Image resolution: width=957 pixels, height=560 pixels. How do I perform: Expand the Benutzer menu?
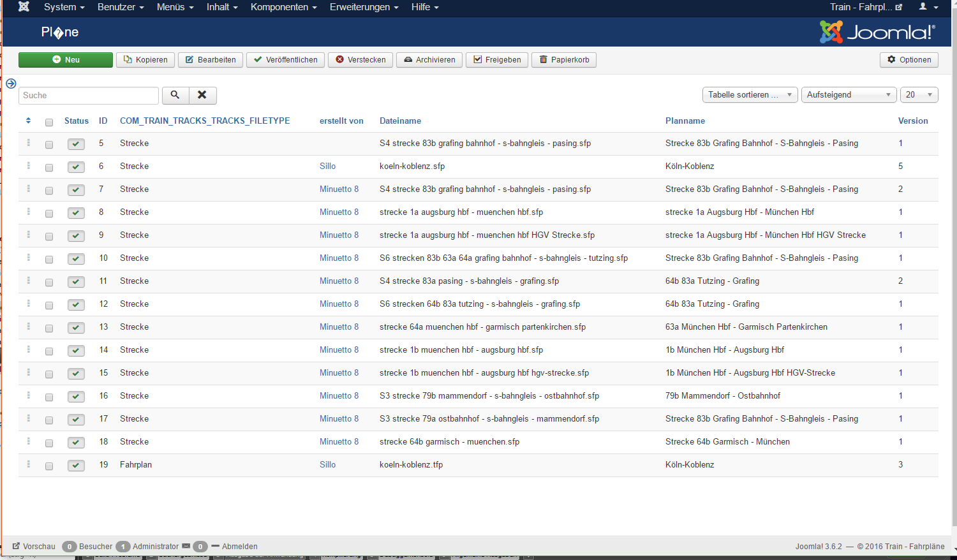click(x=121, y=7)
